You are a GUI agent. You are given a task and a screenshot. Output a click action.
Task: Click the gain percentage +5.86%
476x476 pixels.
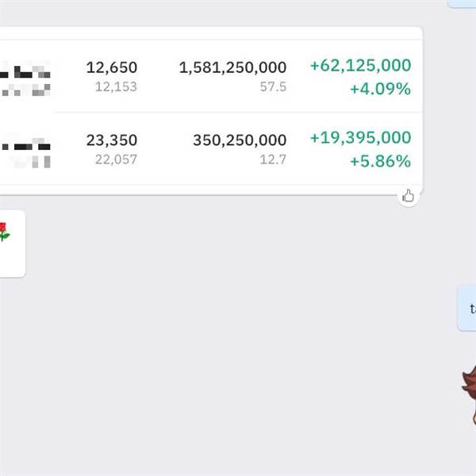click(x=380, y=161)
